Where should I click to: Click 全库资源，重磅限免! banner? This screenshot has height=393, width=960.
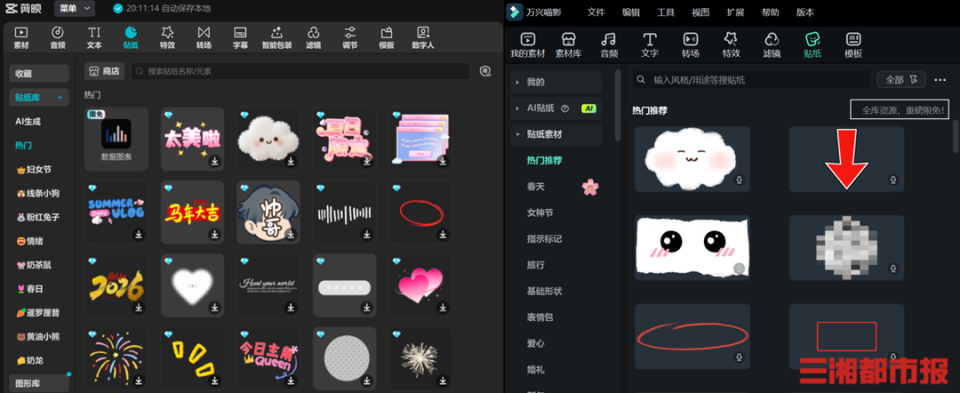pyautogui.click(x=899, y=110)
